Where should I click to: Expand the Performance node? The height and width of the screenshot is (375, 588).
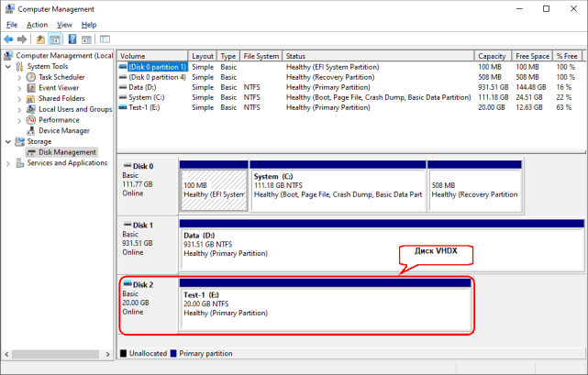(19, 120)
